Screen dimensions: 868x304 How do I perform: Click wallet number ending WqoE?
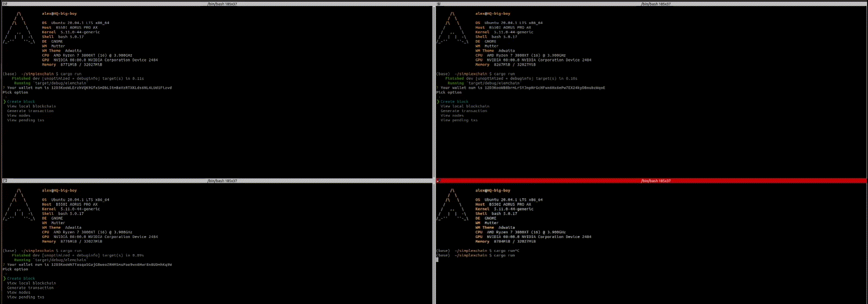pyautogui.click(x=545, y=88)
